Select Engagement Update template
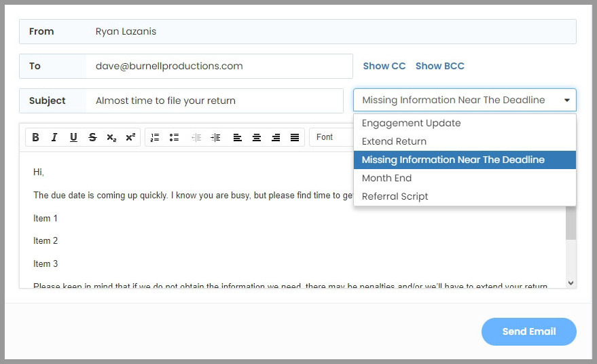 point(465,123)
